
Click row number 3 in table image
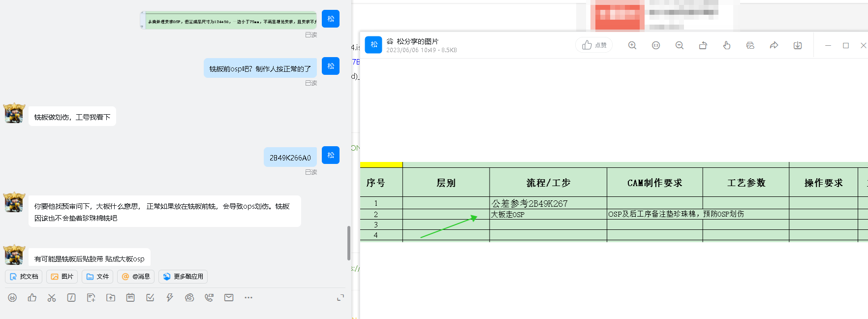376,225
